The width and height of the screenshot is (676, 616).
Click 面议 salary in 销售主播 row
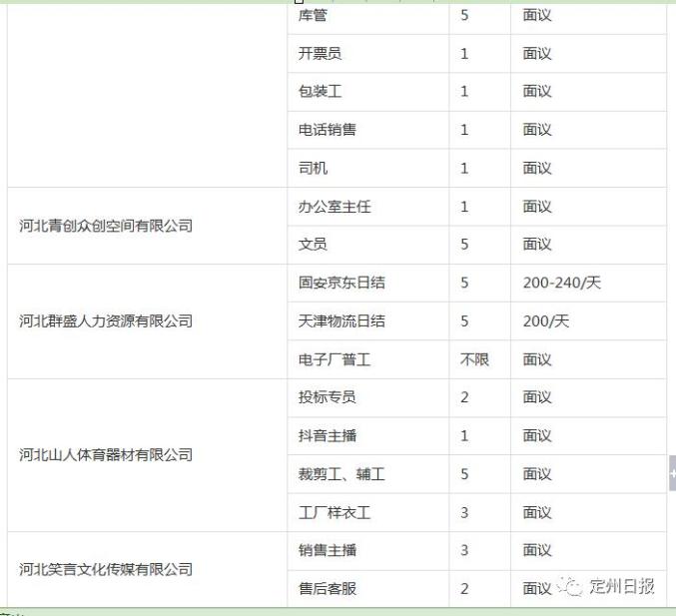pyautogui.click(x=537, y=550)
